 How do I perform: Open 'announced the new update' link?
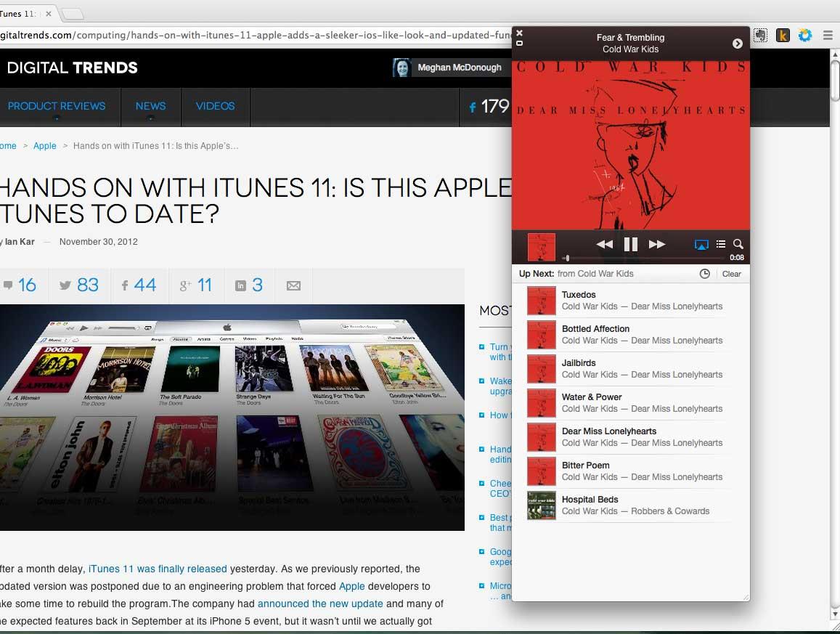coord(320,603)
